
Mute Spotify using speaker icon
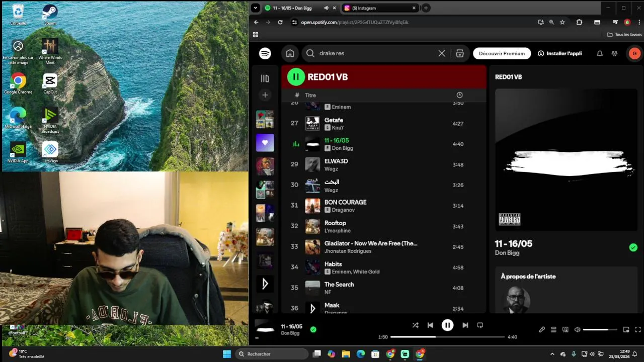pyautogui.click(x=578, y=330)
